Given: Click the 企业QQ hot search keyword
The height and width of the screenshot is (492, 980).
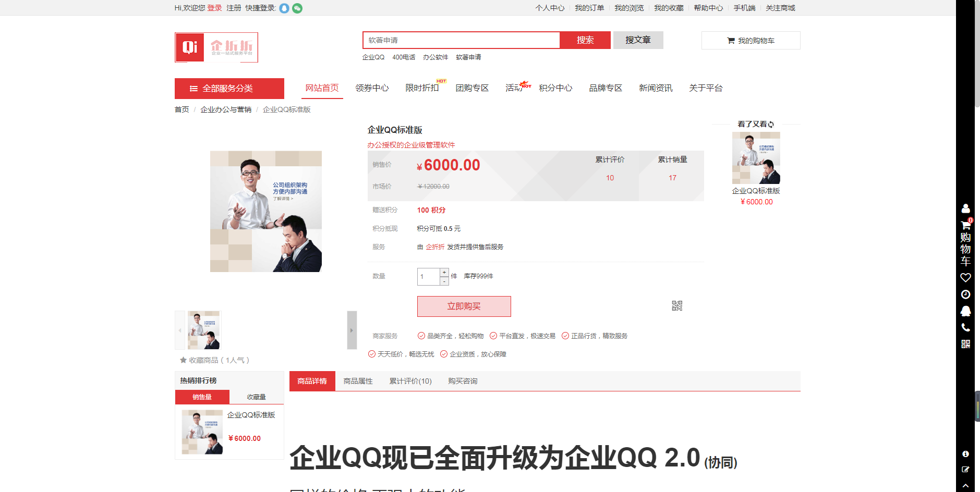Looking at the screenshot, I should [373, 57].
